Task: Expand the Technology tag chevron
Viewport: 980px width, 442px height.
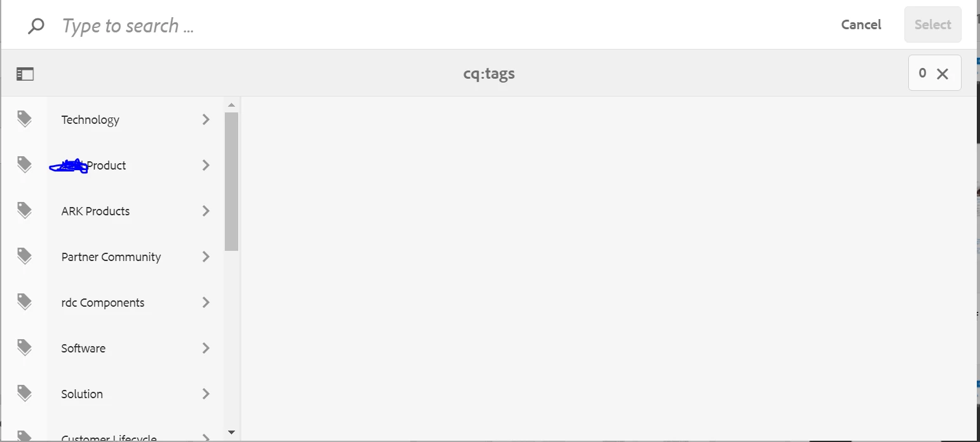Action: point(206,119)
